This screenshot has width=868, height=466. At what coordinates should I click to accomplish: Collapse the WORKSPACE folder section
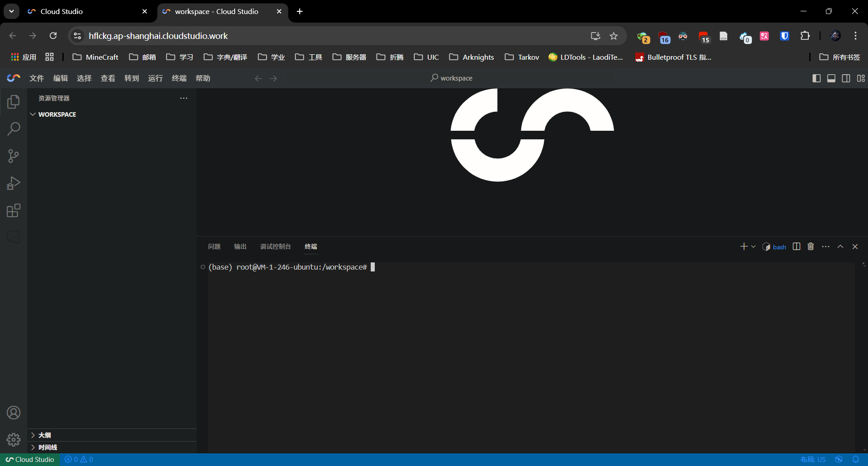coord(112,114)
